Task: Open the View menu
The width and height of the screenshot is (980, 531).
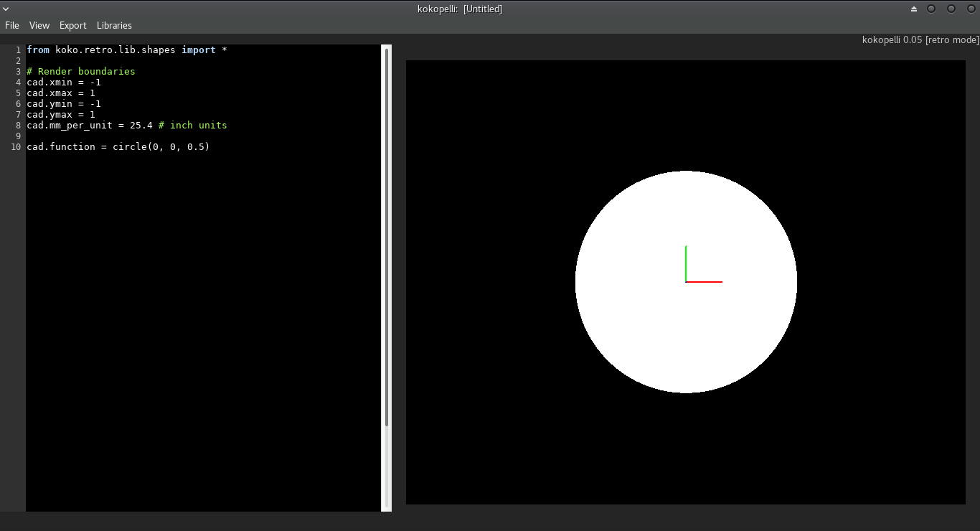Action: 39,25
